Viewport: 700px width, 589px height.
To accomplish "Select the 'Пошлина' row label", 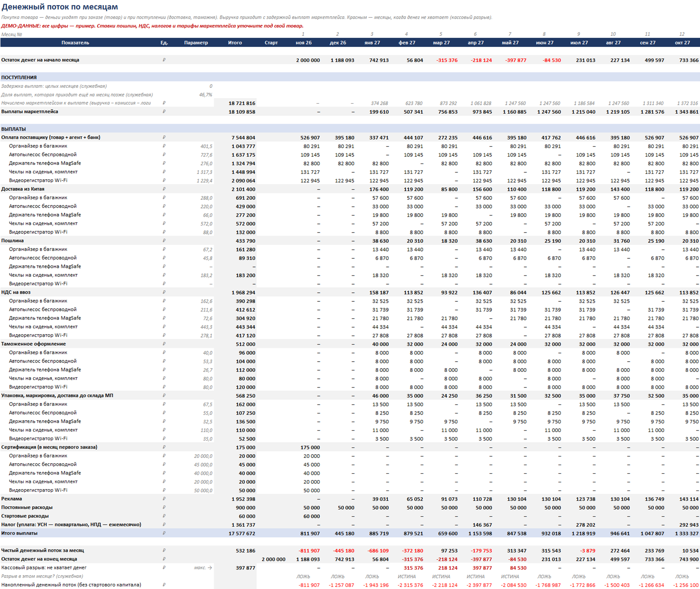I will pos(12,241).
